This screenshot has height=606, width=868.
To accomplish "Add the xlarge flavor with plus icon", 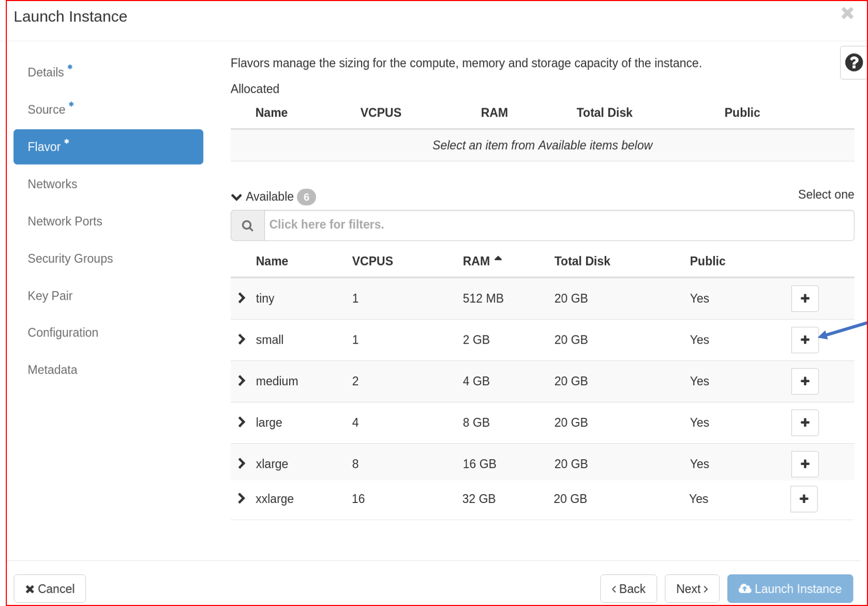I will coord(804,464).
